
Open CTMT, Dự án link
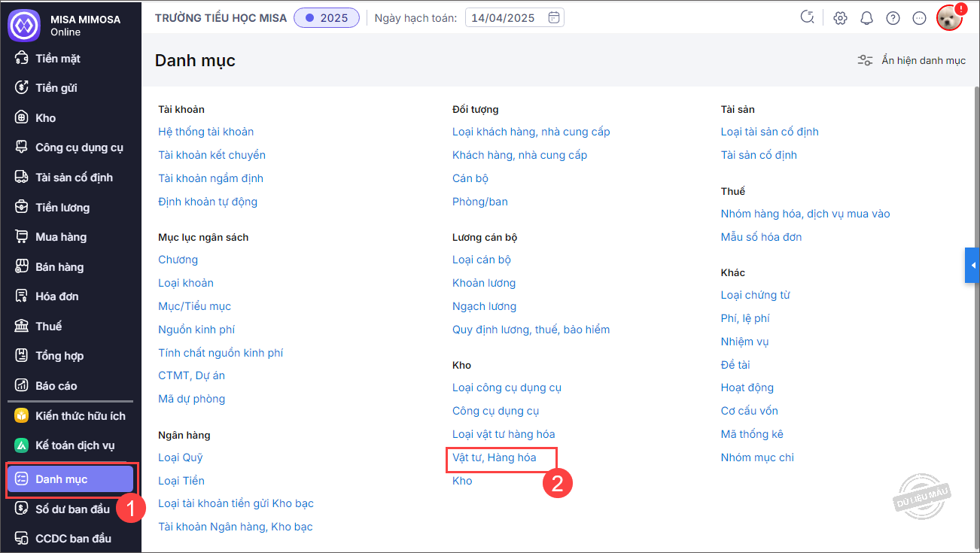(192, 375)
